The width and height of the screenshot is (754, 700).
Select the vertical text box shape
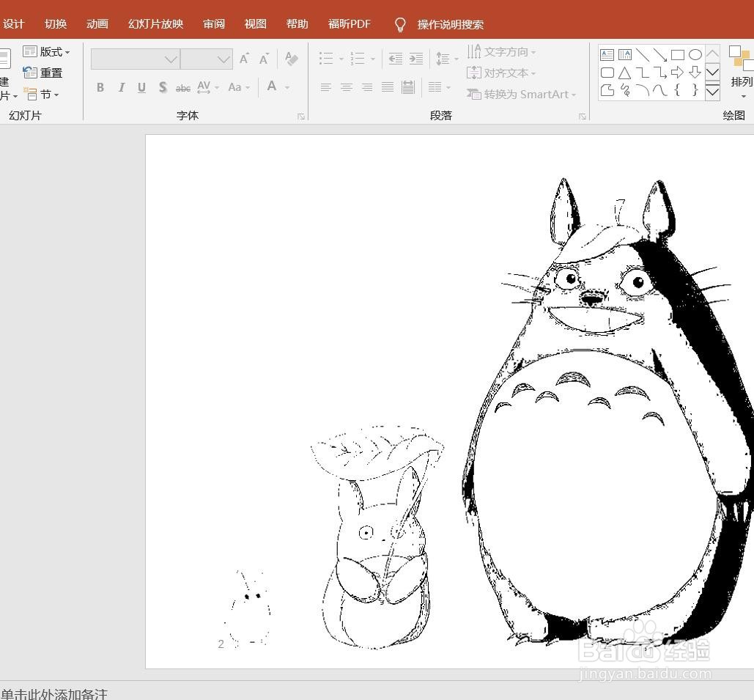click(x=624, y=54)
